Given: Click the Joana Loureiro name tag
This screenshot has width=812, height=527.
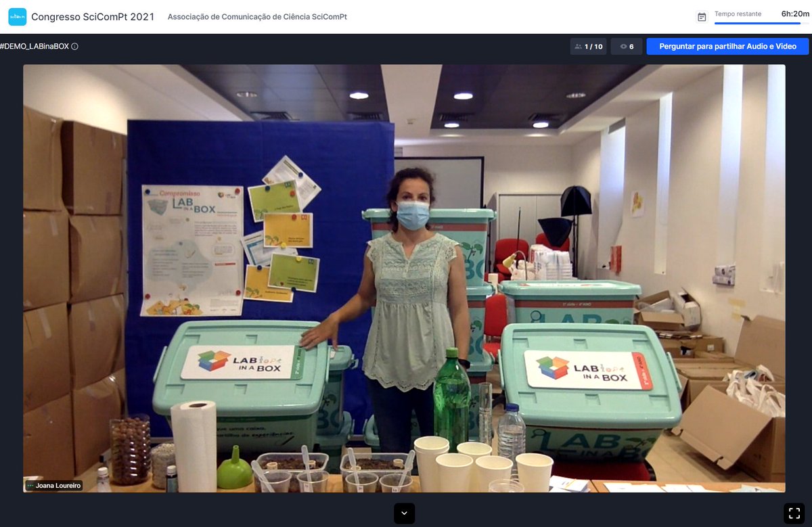Looking at the screenshot, I should (53, 485).
